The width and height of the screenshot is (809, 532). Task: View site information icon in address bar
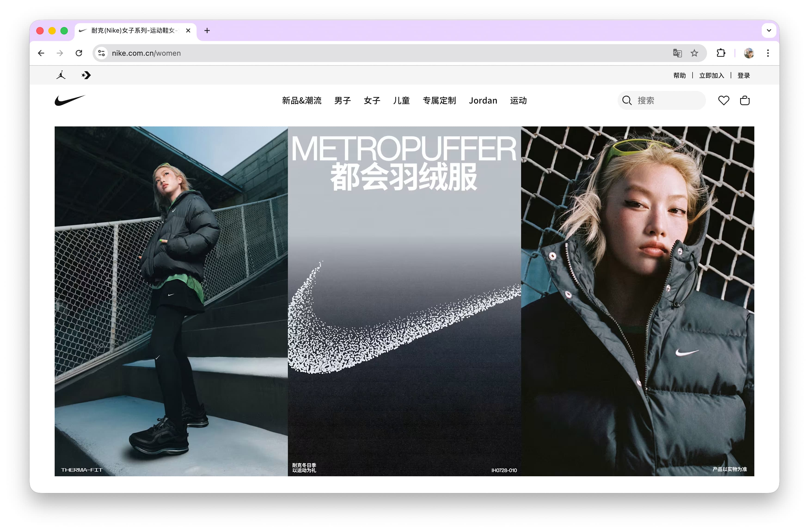(x=101, y=53)
